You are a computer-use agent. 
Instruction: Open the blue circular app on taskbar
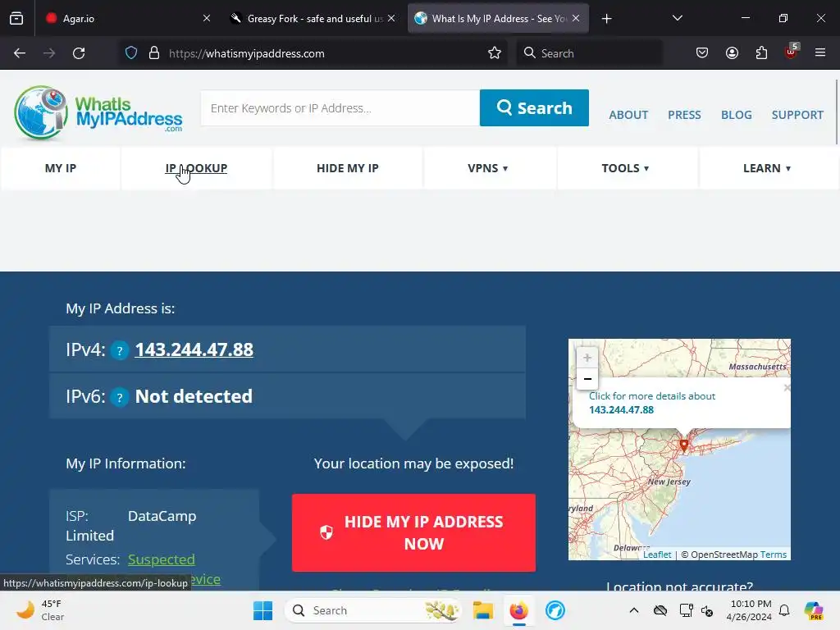(x=555, y=610)
